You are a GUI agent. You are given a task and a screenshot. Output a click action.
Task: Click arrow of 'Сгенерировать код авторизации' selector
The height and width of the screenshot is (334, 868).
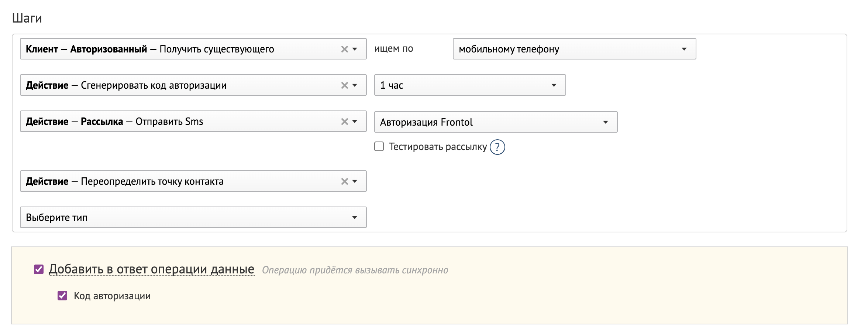coord(355,85)
